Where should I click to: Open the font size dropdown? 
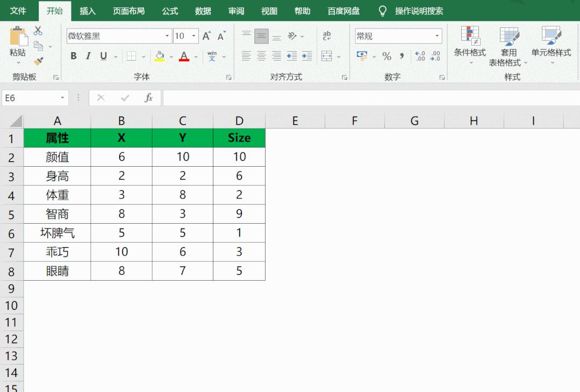192,35
